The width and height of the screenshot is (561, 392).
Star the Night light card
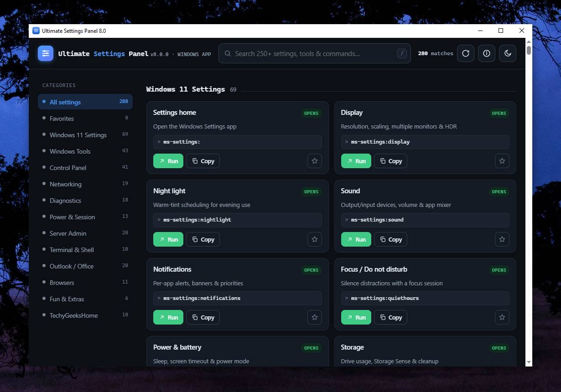point(315,239)
